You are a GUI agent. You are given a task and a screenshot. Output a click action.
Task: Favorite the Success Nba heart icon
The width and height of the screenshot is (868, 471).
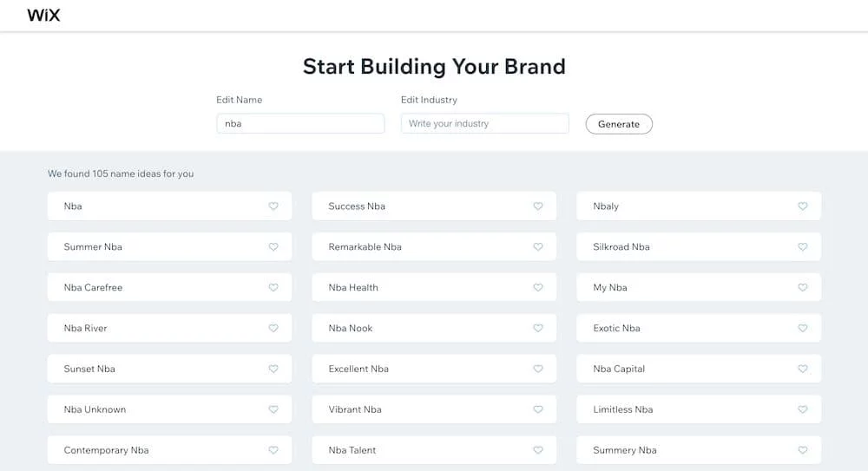pyautogui.click(x=538, y=206)
